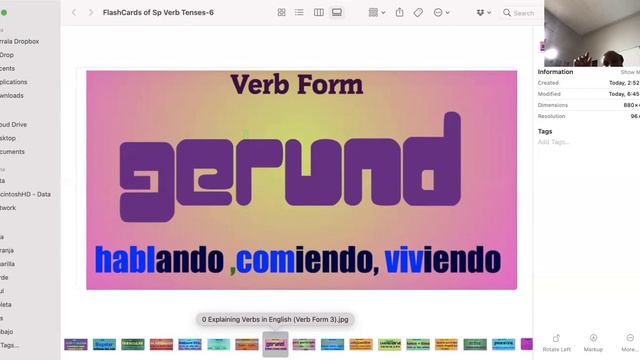Click the large gerund flashcard preview
This screenshot has height=360, width=640.
tap(301, 180)
